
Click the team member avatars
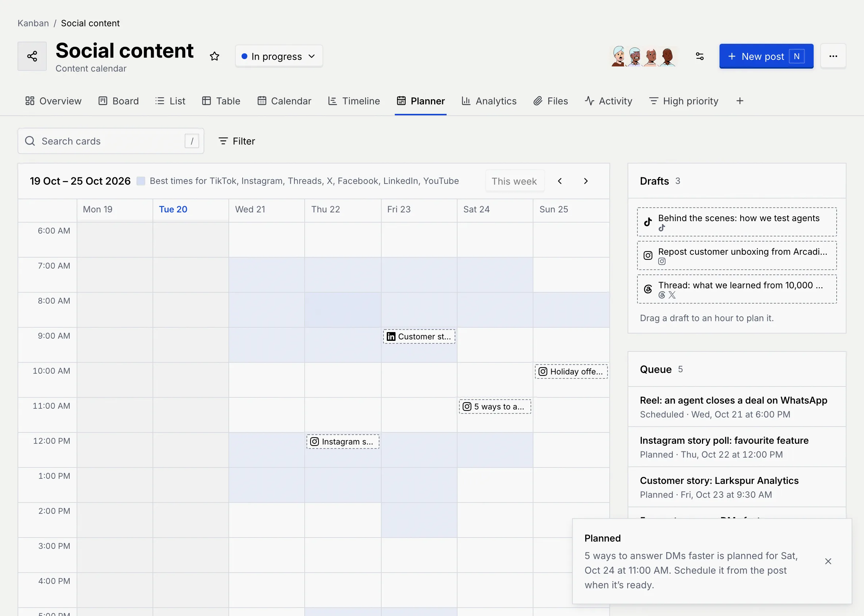pos(643,56)
